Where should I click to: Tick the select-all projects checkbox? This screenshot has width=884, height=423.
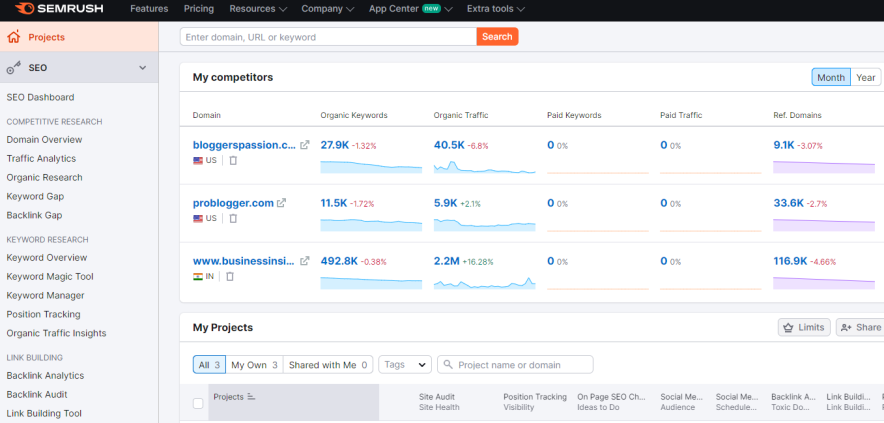[x=198, y=403]
